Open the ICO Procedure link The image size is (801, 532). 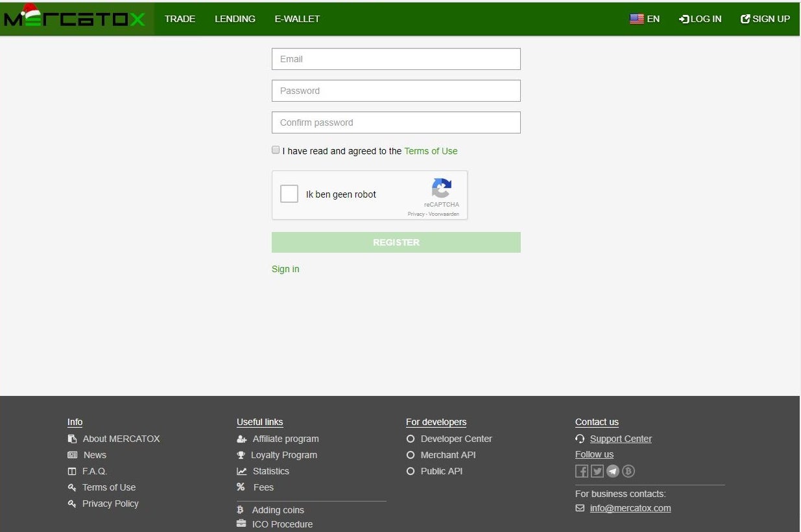(282, 524)
